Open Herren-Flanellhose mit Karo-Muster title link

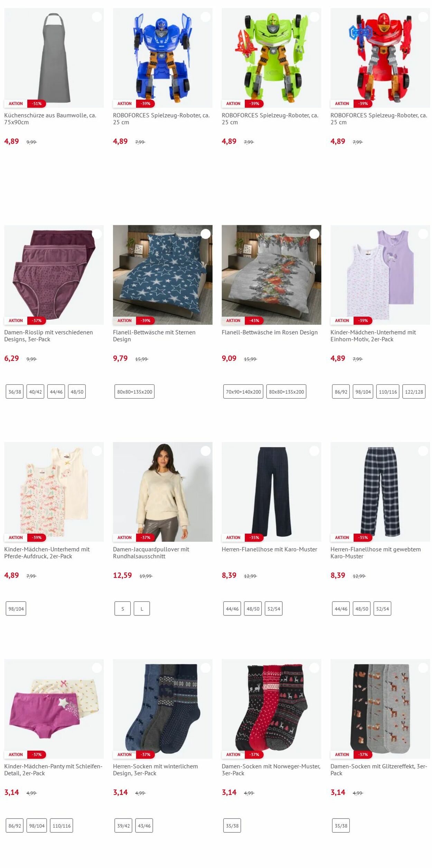(x=269, y=549)
